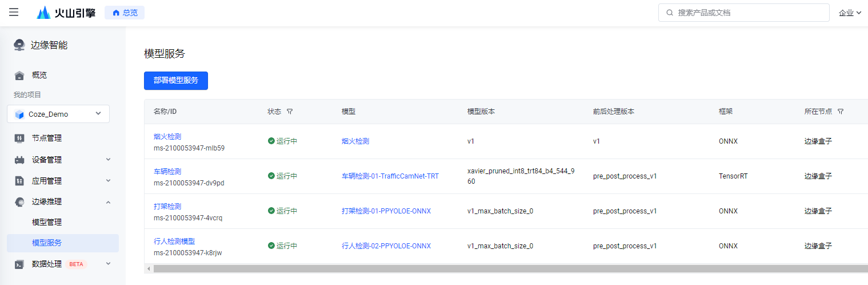Expand the 应用管理 chevron
The height and width of the screenshot is (285, 868).
tap(108, 181)
